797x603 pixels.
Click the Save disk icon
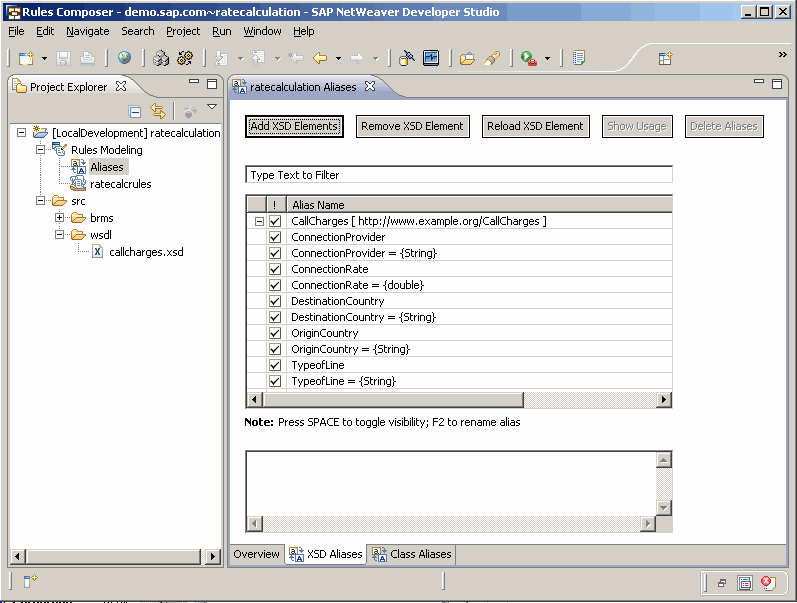63,58
